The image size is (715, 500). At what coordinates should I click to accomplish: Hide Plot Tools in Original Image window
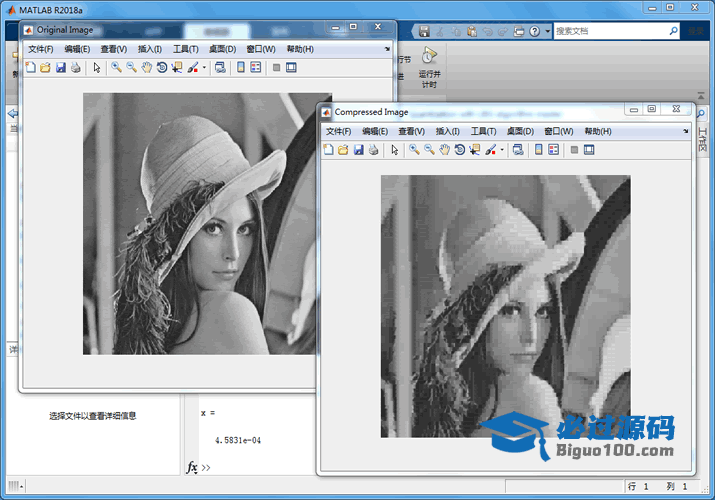click(276, 67)
